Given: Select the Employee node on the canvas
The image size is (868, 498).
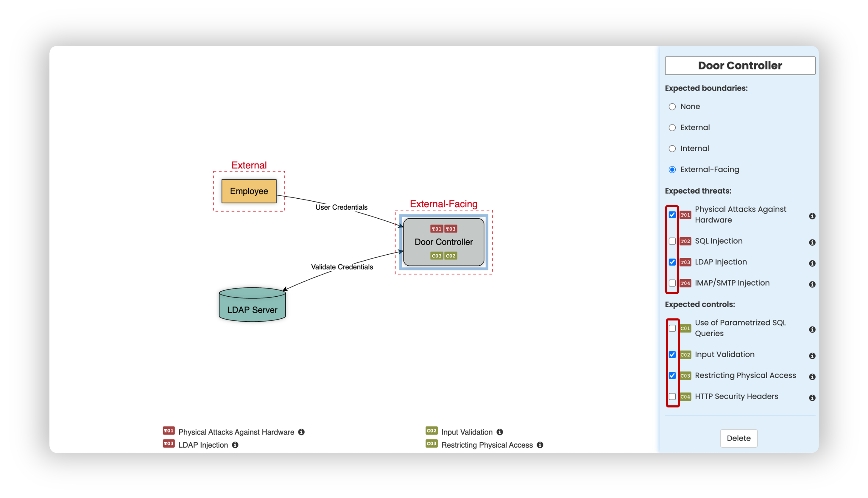Looking at the screenshot, I should click(x=249, y=191).
